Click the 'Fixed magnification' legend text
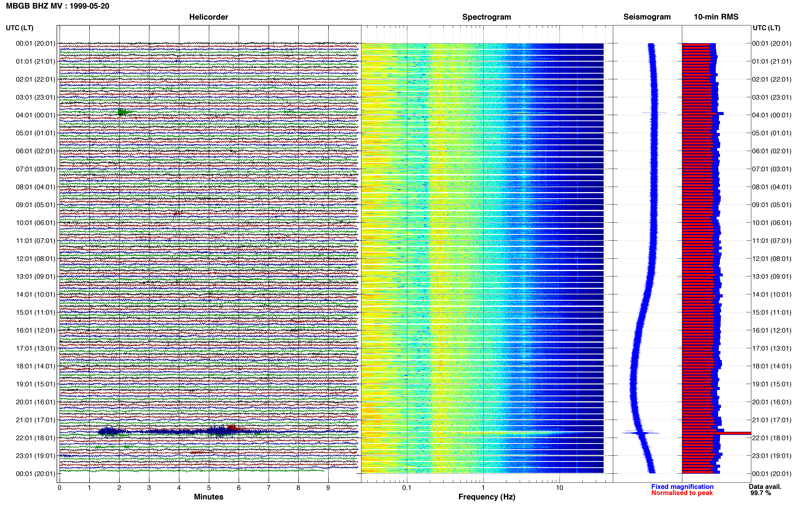 click(682, 486)
